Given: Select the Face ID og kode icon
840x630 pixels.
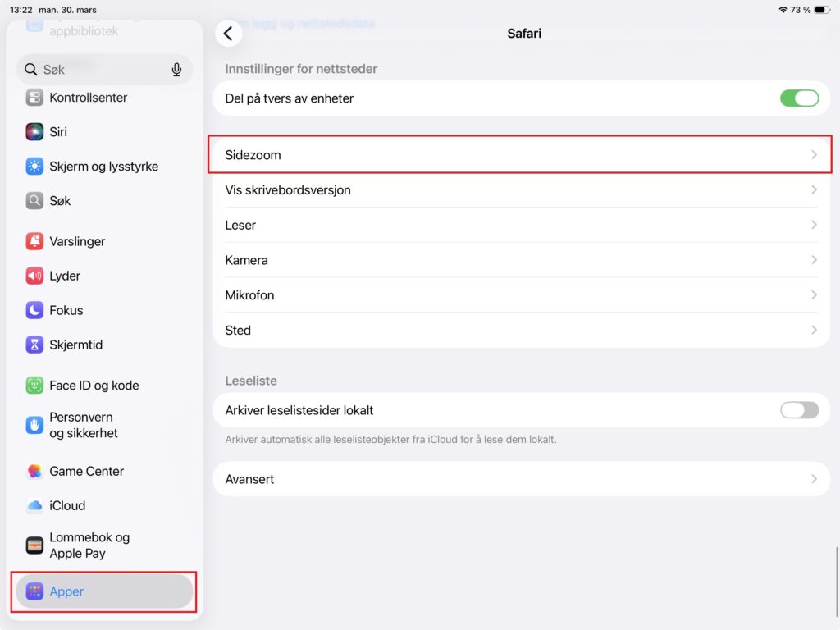Looking at the screenshot, I should pyautogui.click(x=34, y=386).
